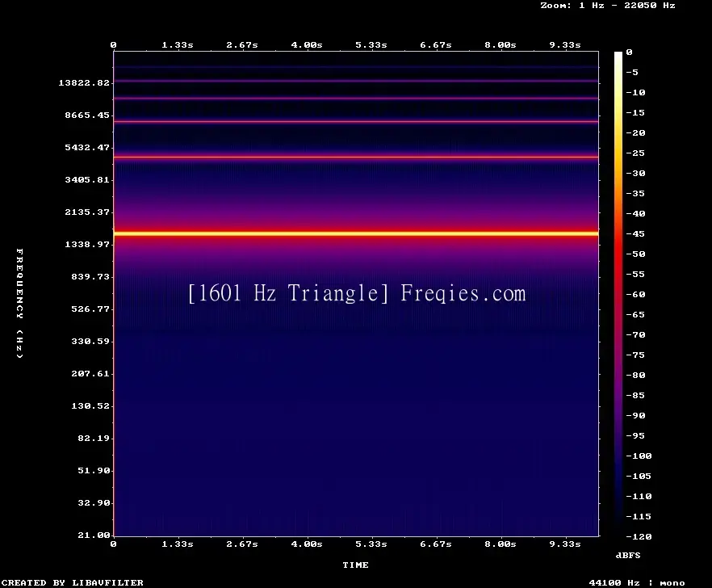
Task: Click the -55 dBFS scale value
Action: (x=635, y=274)
